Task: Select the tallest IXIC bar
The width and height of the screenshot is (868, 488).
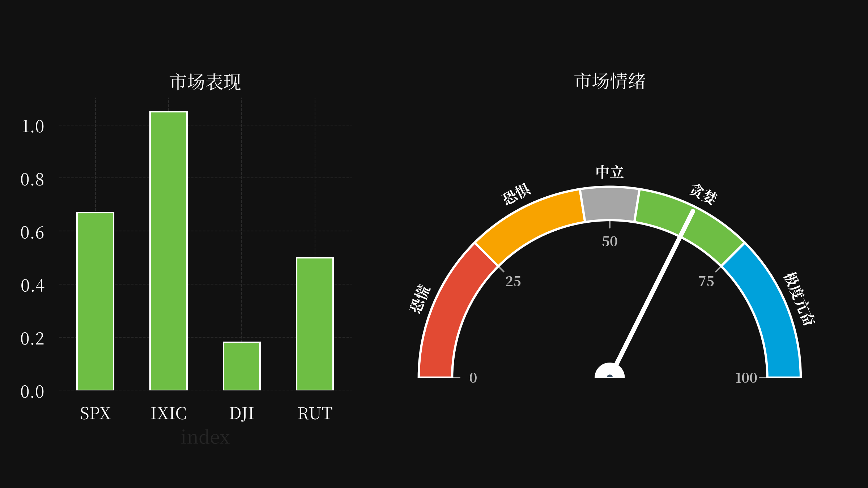Action: tap(169, 251)
